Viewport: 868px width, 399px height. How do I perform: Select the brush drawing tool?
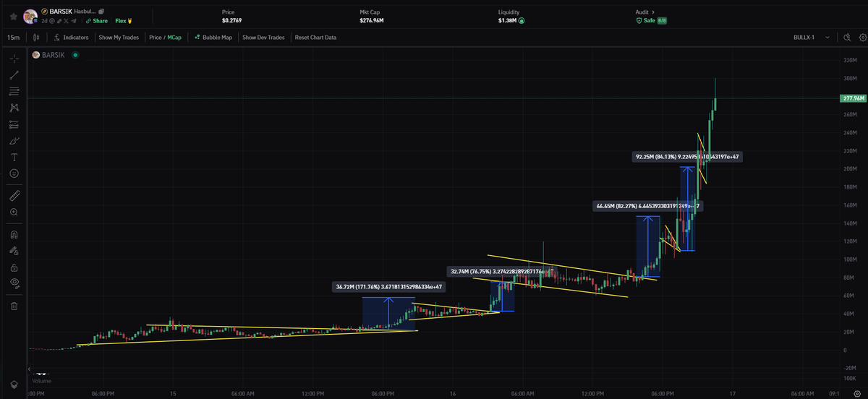[14, 141]
